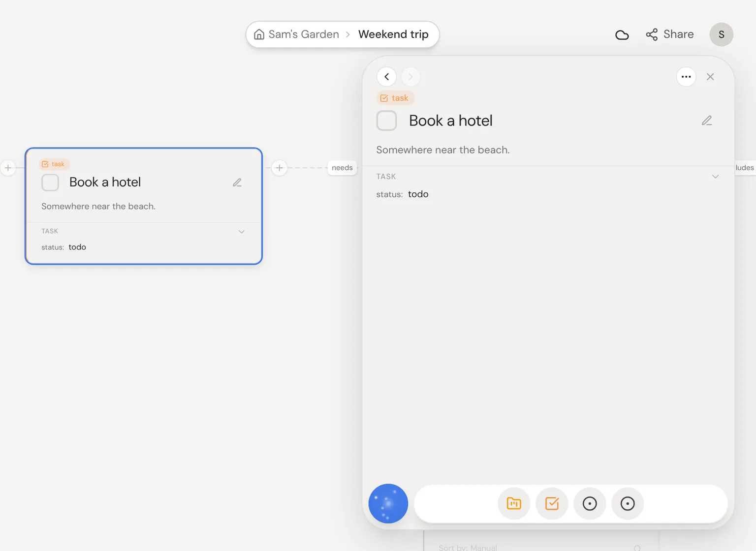Click the home icon in breadcrumb
756x551 pixels.
coord(259,34)
